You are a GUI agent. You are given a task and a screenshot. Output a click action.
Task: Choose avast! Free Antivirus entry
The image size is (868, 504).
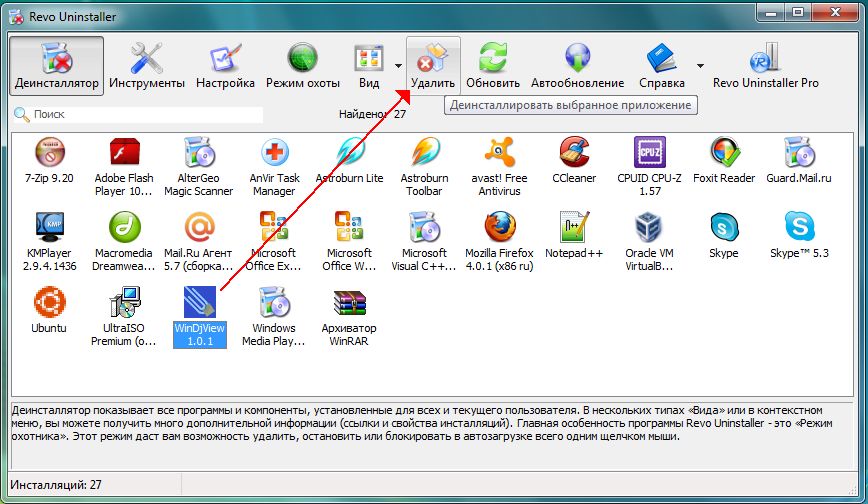(500, 165)
